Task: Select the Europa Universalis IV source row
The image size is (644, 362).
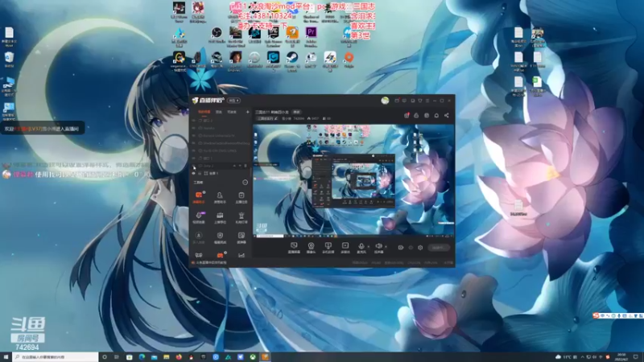Action: point(220,135)
